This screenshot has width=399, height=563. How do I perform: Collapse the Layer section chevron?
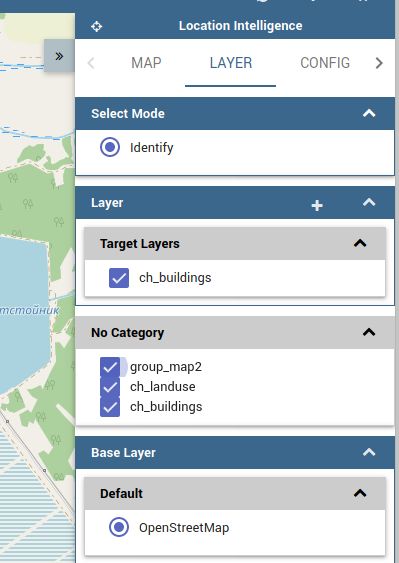(369, 203)
